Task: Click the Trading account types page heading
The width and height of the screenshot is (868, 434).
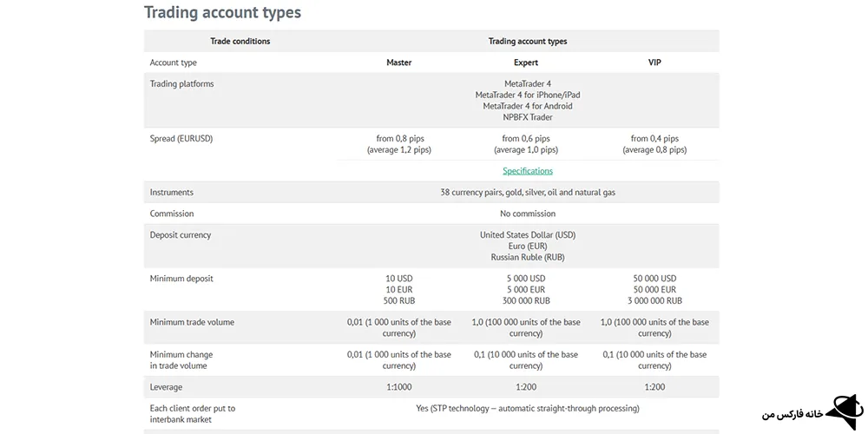Action: tap(222, 12)
